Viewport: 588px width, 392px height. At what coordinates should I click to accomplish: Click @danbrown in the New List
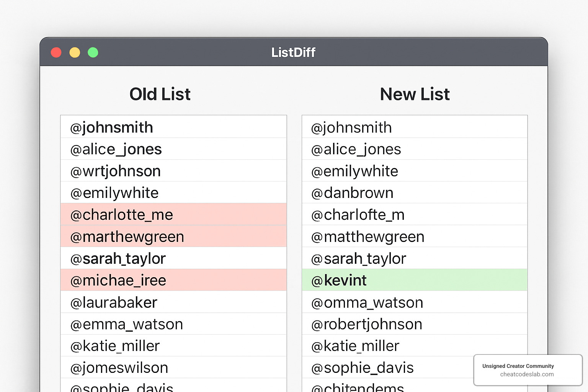pyautogui.click(x=351, y=193)
